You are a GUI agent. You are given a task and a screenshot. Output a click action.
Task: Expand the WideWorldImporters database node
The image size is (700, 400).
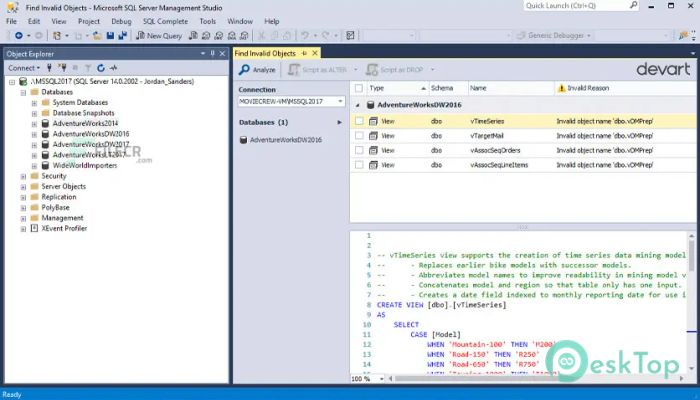pos(34,166)
